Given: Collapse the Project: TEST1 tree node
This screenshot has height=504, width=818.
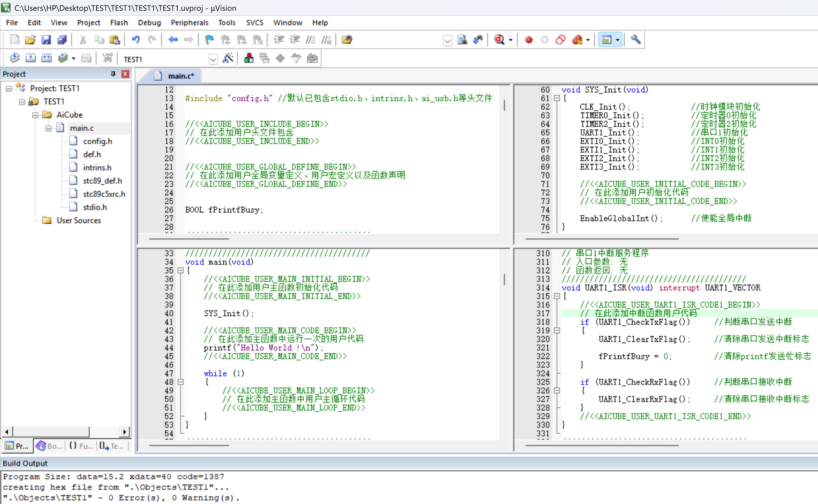Looking at the screenshot, I should click(9, 89).
